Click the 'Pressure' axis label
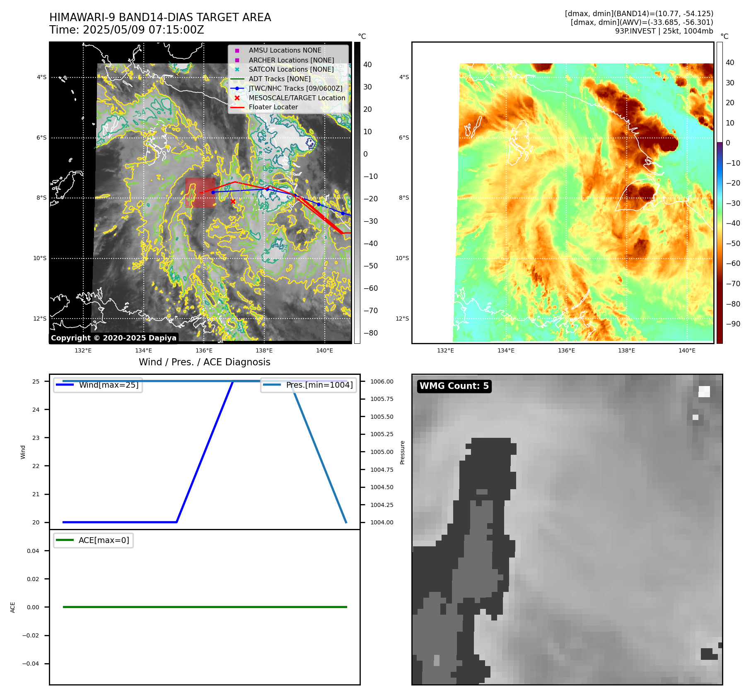 pyautogui.click(x=402, y=452)
